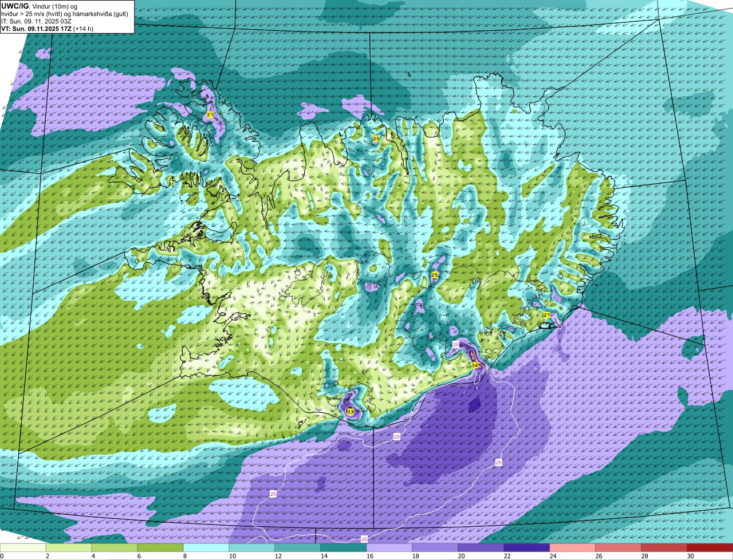Click the 22–24 m/s dark indigo swatch

coord(527,548)
